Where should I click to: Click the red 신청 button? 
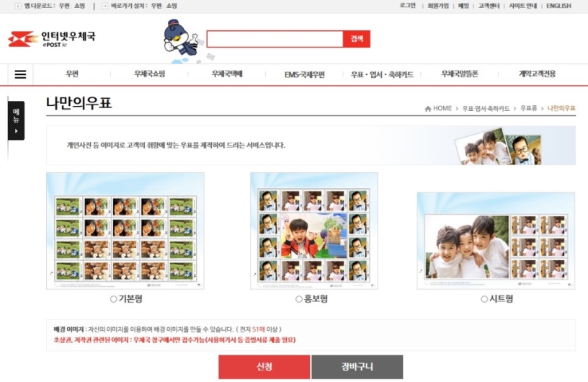264,367
